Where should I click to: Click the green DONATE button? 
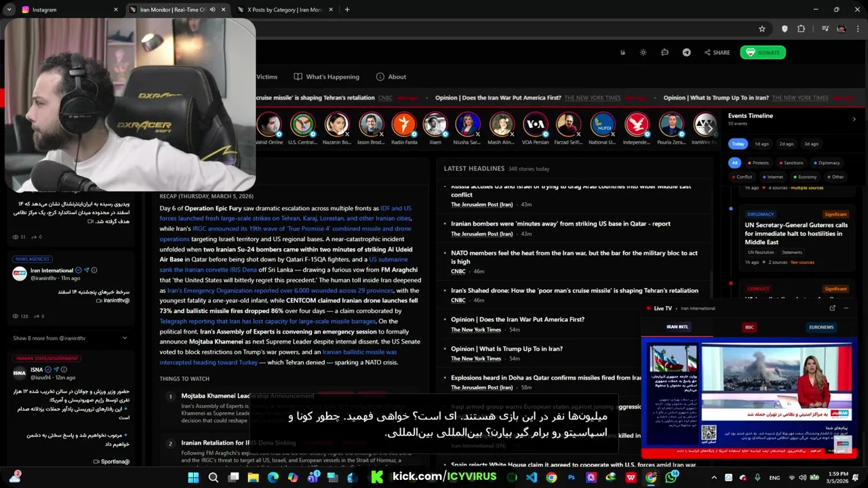tap(763, 52)
